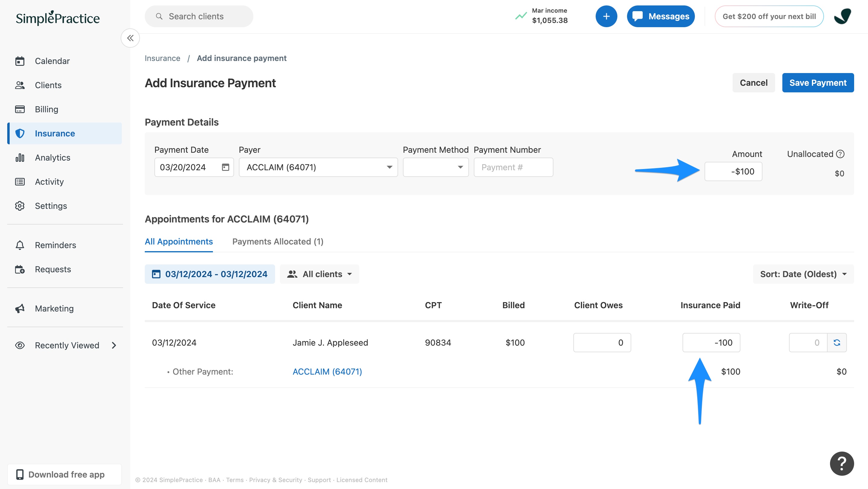The width and height of the screenshot is (868, 489).
Task: Click the Terms footer link
Action: (x=235, y=480)
